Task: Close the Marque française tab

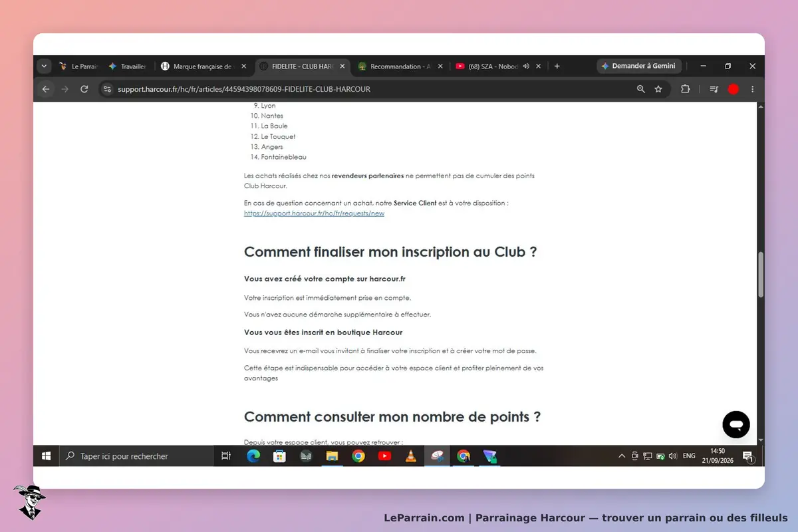Action: (x=244, y=66)
